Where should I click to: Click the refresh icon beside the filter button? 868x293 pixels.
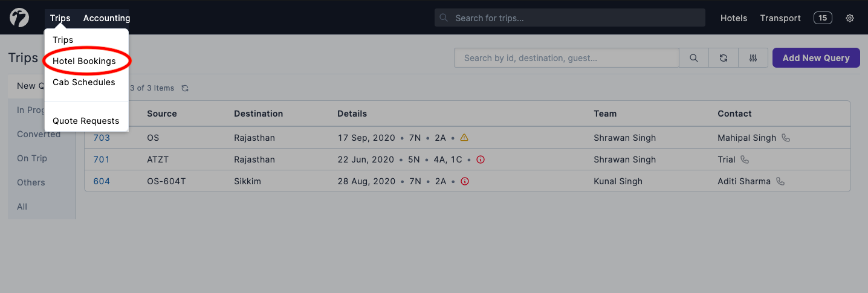pos(724,58)
